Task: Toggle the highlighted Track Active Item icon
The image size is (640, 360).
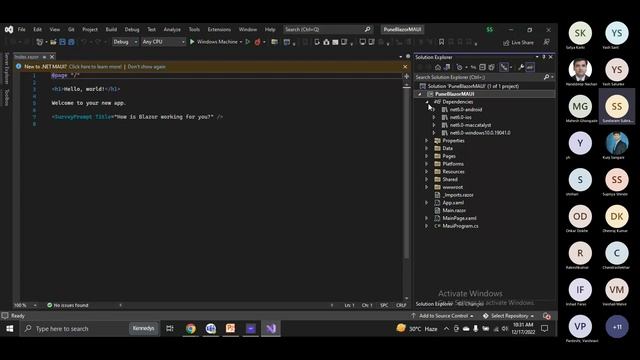Action: [x=504, y=67]
